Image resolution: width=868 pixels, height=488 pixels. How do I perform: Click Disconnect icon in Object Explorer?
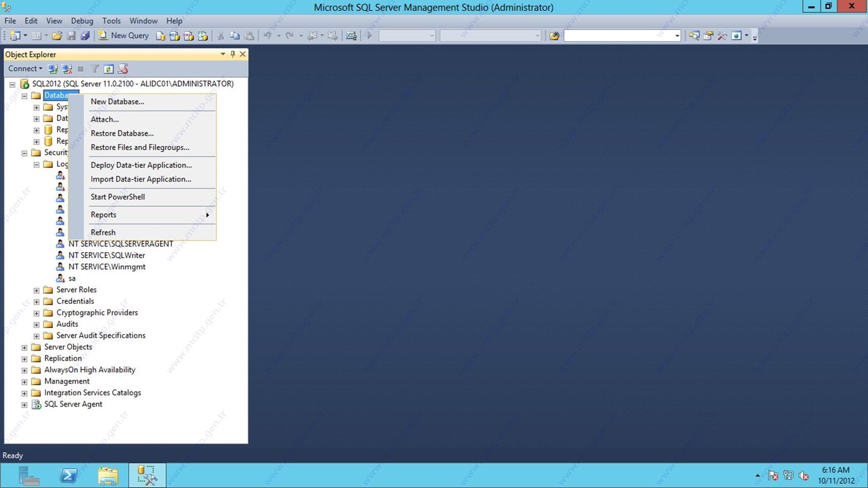pos(67,69)
